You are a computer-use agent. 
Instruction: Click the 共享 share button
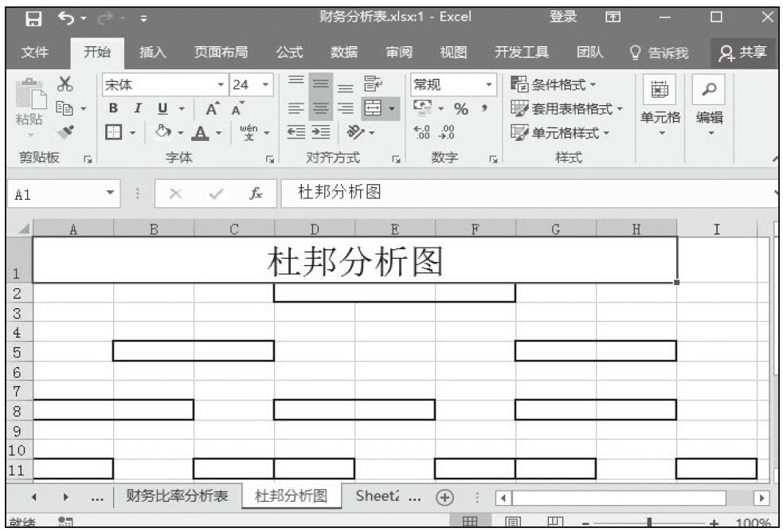(x=742, y=53)
